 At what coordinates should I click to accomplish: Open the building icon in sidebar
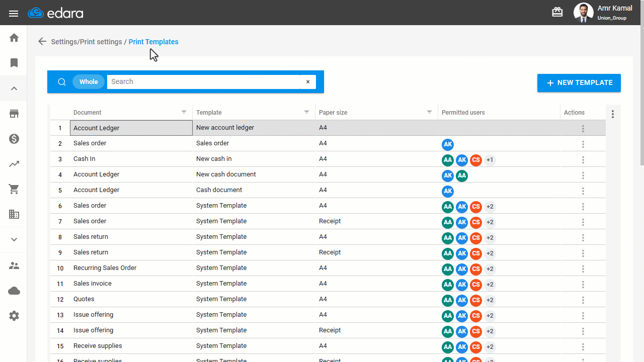14,214
